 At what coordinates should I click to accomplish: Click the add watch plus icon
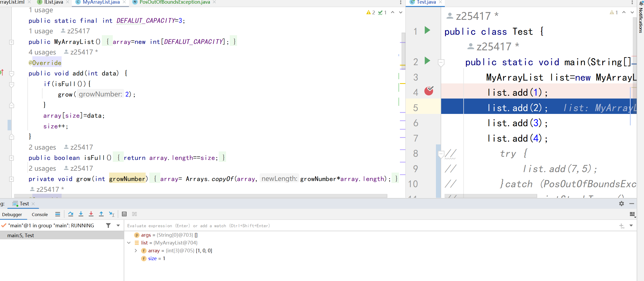click(622, 226)
